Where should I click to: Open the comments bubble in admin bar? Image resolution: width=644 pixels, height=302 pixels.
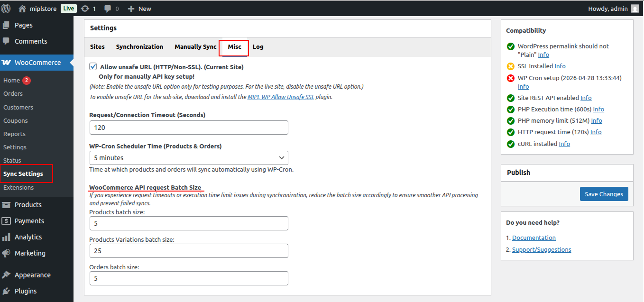108,9
